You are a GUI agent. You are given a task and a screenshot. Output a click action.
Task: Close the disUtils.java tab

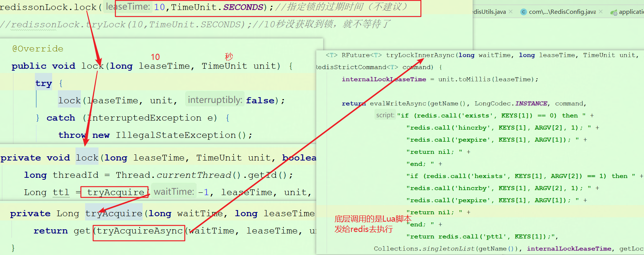tap(511, 12)
